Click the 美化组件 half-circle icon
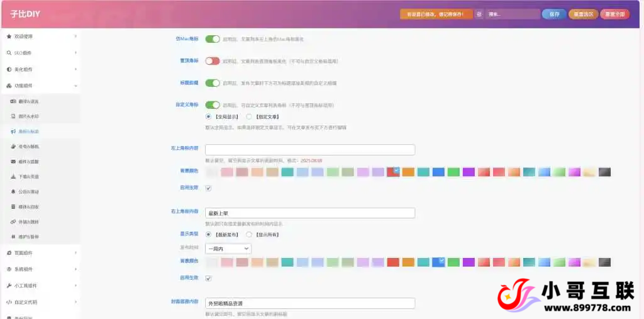644x319 pixels. point(9,69)
